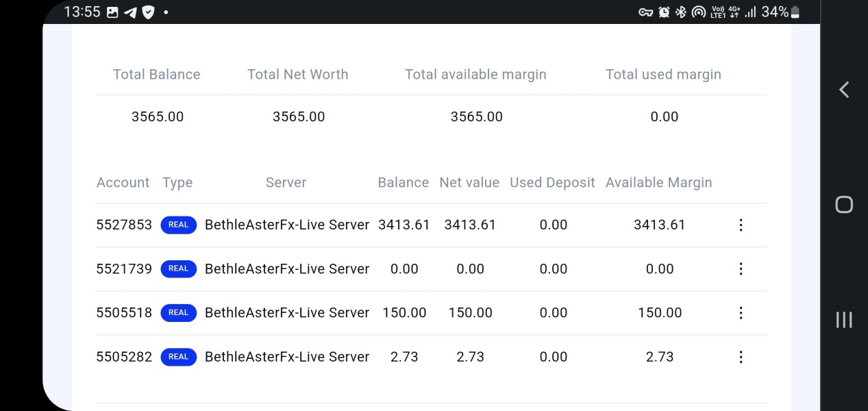Open Android recent apps button
This screenshot has height=411, width=868.
pyautogui.click(x=844, y=319)
